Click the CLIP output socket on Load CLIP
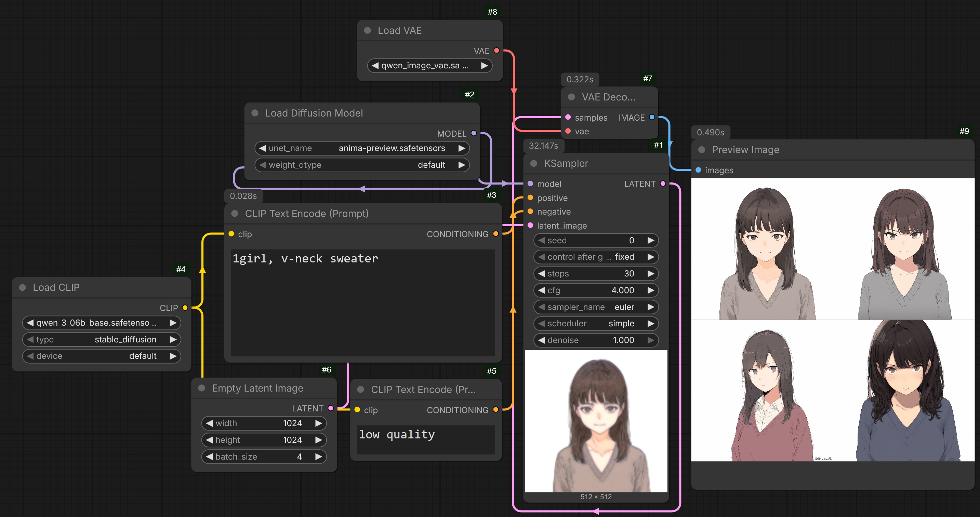 coord(185,308)
